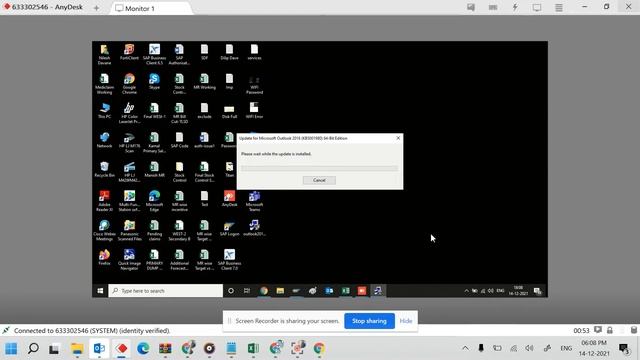Open Excel on the local taskbar

tap(253, 349)
